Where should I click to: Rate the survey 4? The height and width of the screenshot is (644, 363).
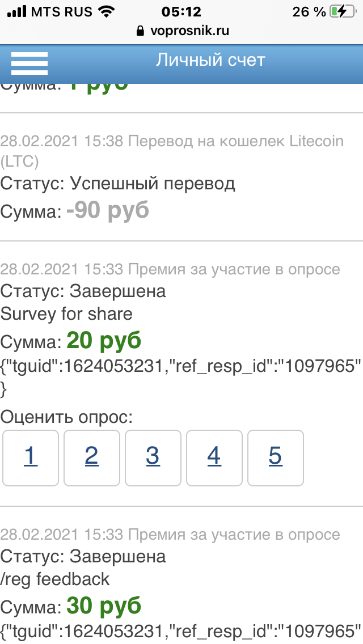[x=214, y=457]
